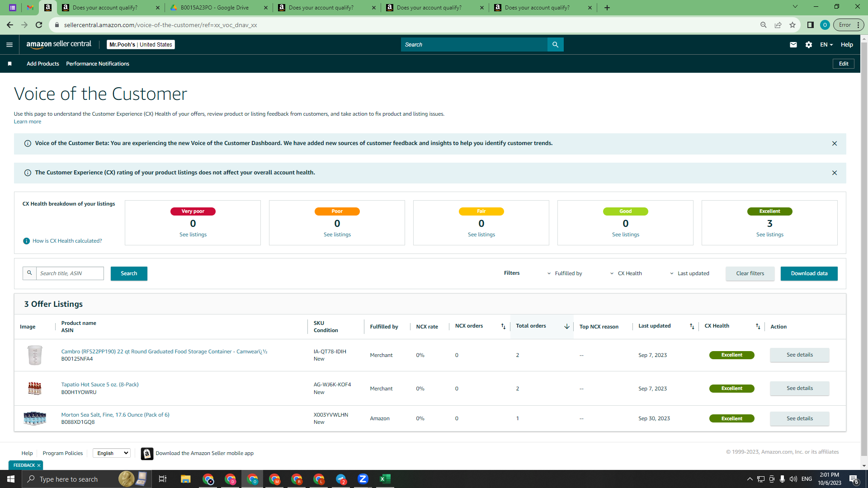Image resolution: width=868 pixels, height=488 pixels.
Task: Open Telegram from the taskbar
Action: (x=341, y=479)
